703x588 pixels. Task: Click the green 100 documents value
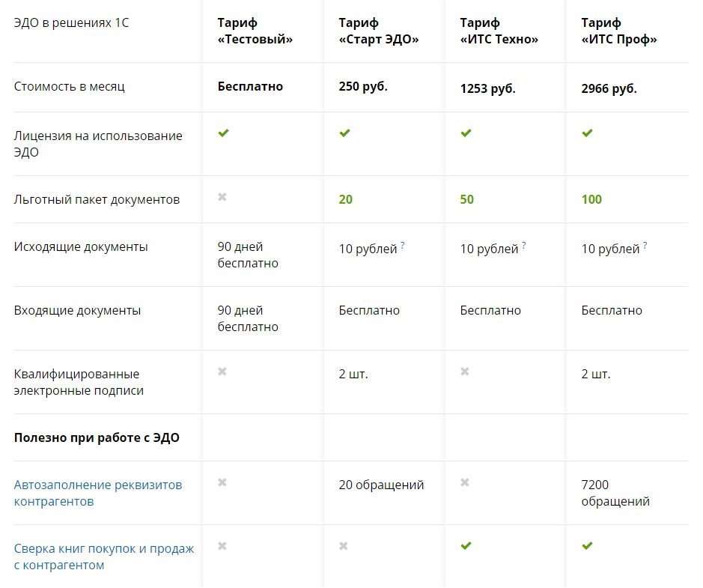pos(591,199)
